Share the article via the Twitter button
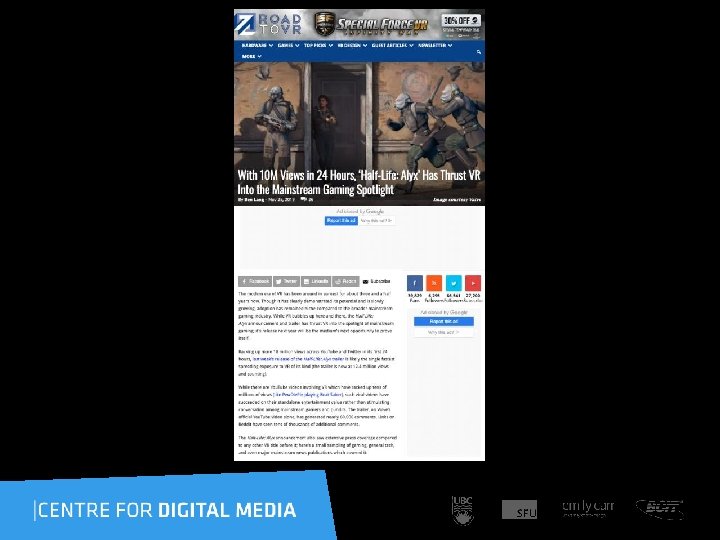The width and height of the screenshot is (720, 540). point(287,281)
